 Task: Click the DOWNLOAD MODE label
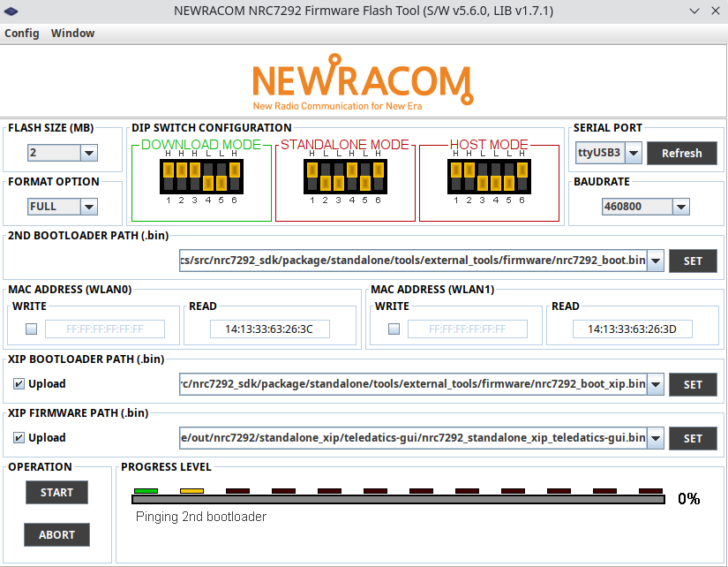[201, 145]
